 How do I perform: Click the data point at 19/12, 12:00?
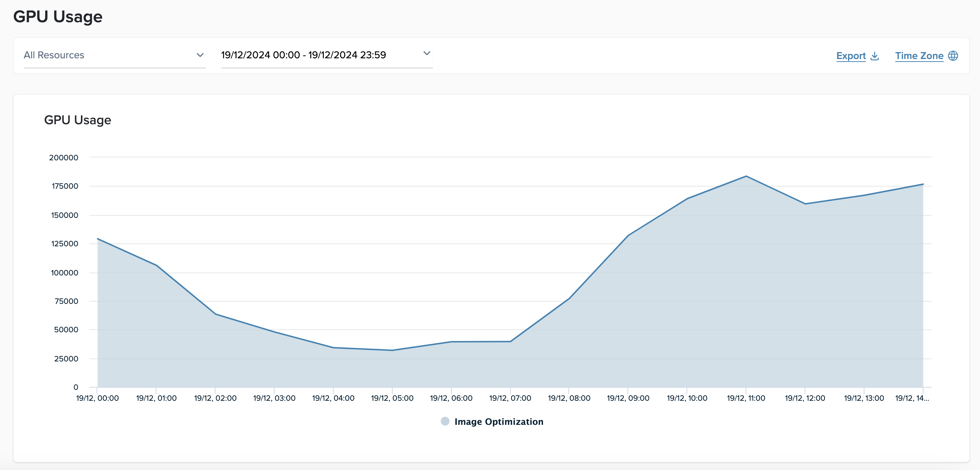[x=805, y=204]
